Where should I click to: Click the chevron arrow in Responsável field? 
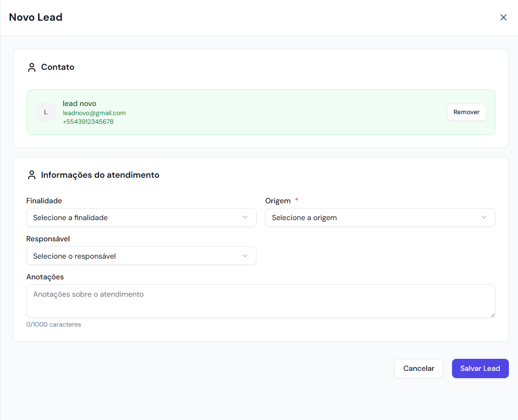[x=245, y=256]
